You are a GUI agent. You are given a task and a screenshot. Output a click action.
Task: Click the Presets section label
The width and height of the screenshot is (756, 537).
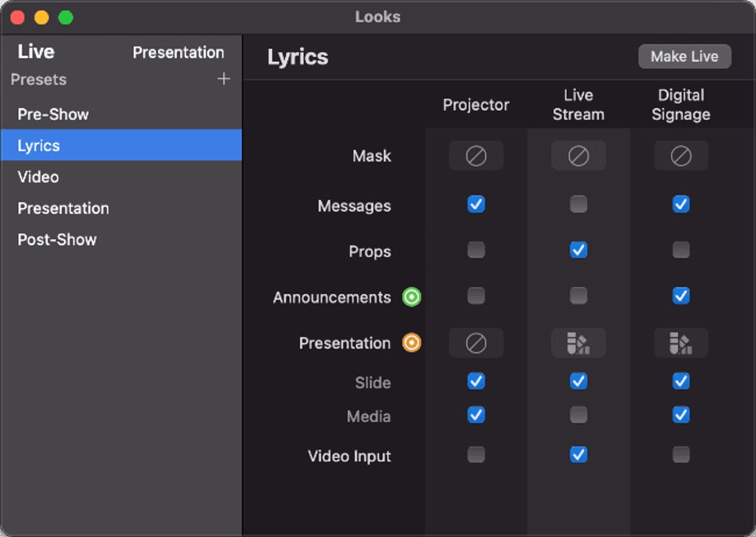click(x=39, y=79)
